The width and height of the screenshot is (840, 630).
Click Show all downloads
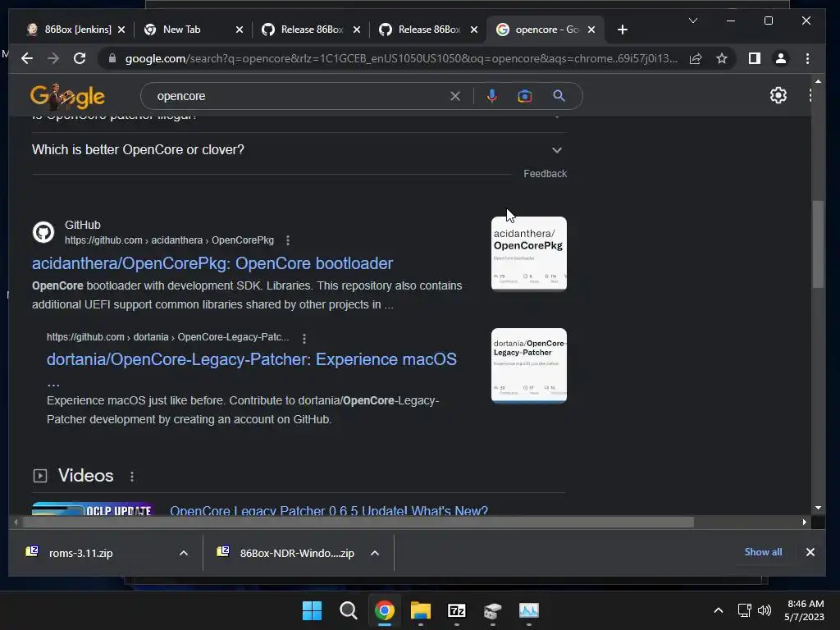pyautogui.click(x=763, y=552)
